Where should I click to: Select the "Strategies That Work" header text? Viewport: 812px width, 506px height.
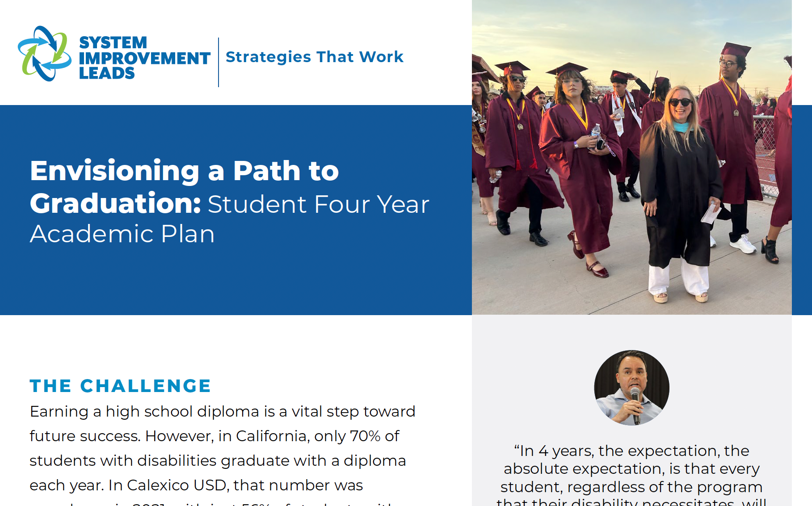[x=315, y=57]
